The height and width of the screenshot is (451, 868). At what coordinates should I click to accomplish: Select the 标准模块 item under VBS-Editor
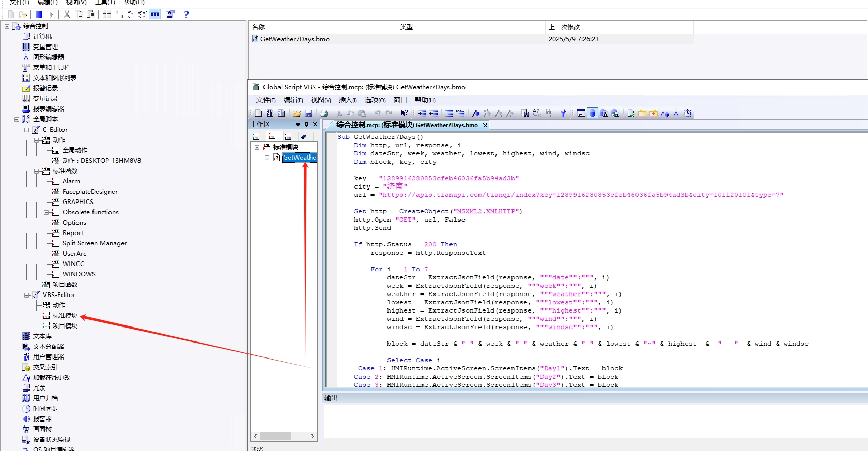tap(65, 316)
